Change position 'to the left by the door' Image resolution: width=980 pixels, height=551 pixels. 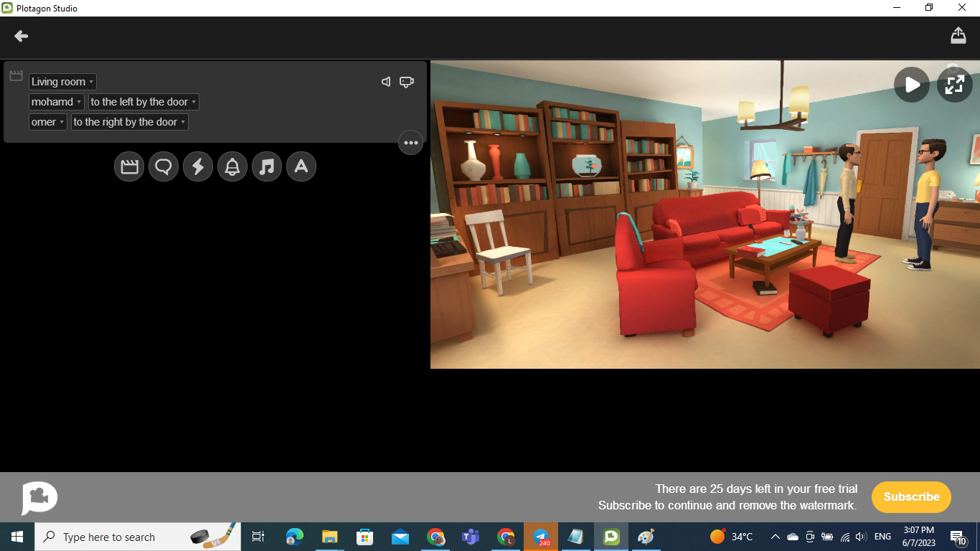143,102
